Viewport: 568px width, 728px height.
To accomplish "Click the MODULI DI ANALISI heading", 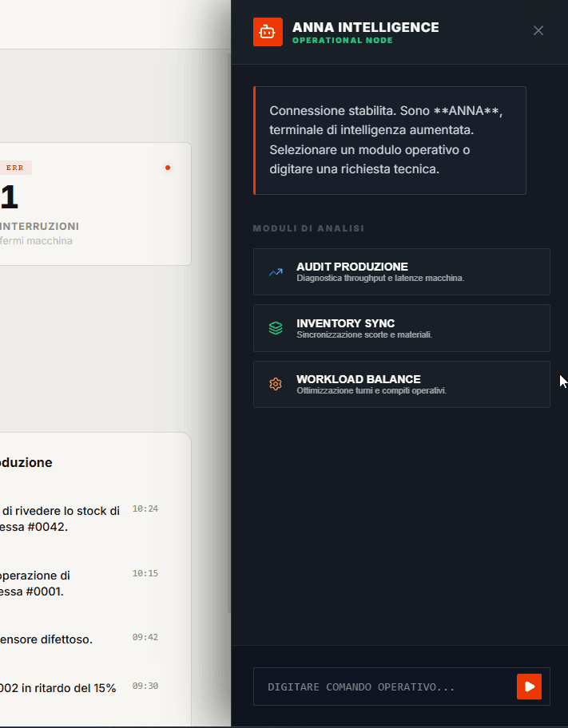I will (x=308, y=228).
